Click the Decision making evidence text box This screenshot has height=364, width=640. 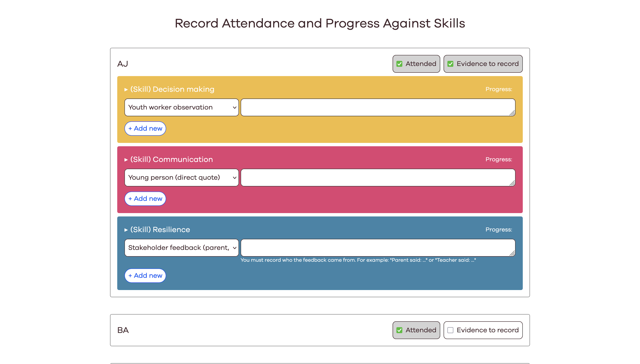coord(375,107)
